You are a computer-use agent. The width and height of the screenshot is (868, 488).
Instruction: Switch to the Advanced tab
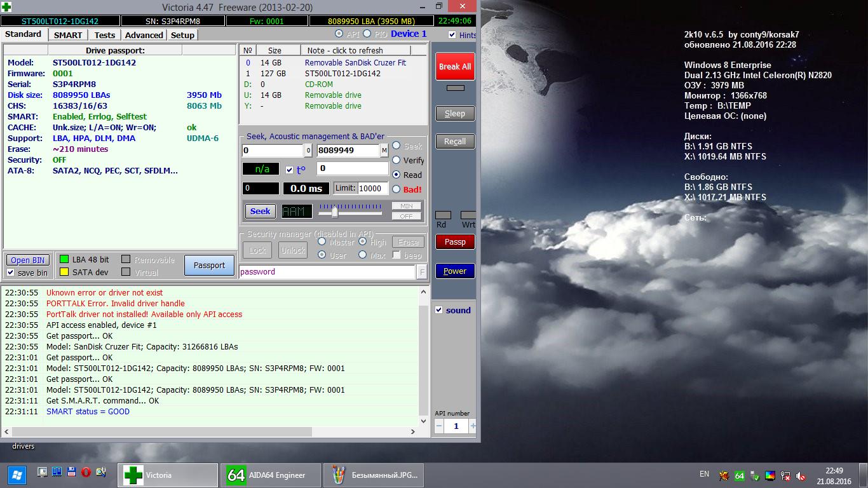coord(144,35)
